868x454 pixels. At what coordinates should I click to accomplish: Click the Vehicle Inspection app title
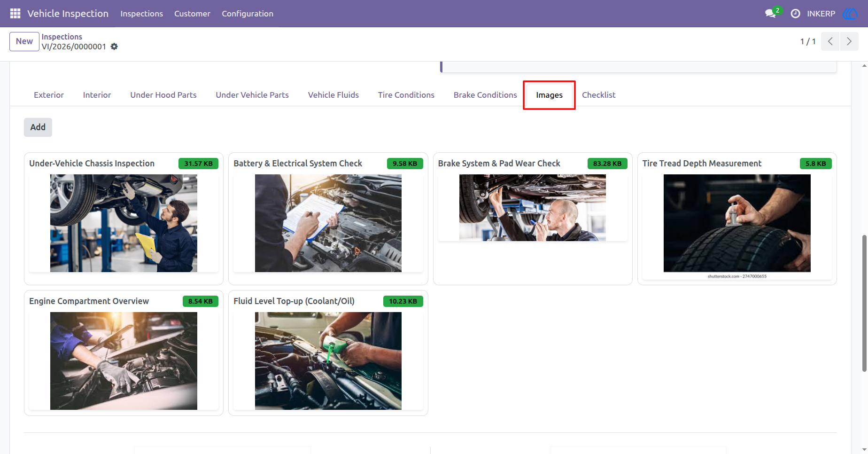(68, 14)
